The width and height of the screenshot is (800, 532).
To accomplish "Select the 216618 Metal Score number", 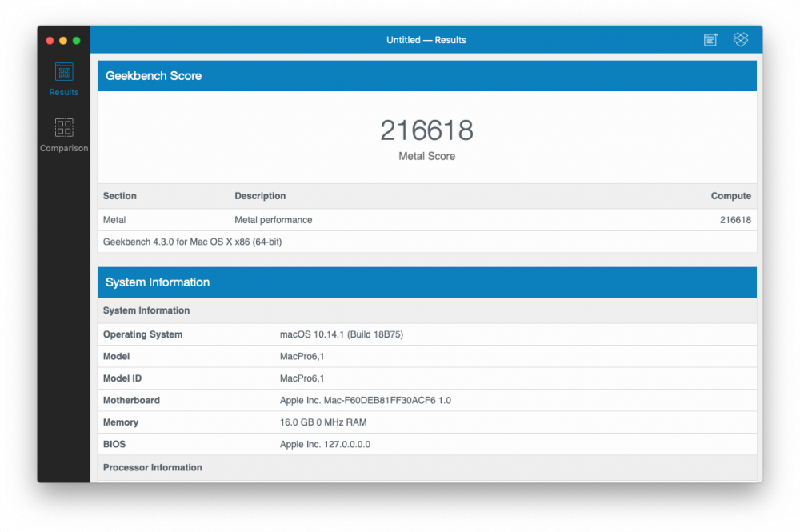I will click(427, 130).
